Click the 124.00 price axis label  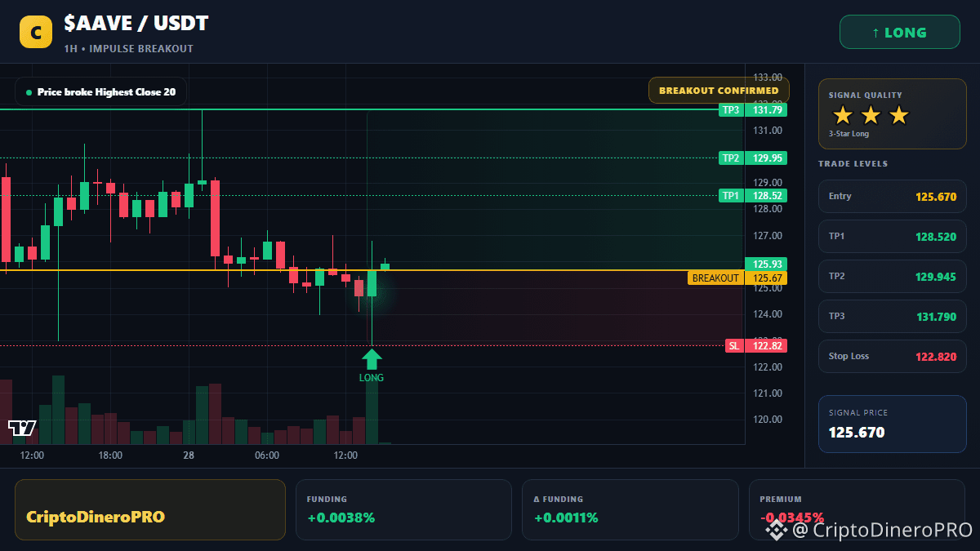(768, 314)
